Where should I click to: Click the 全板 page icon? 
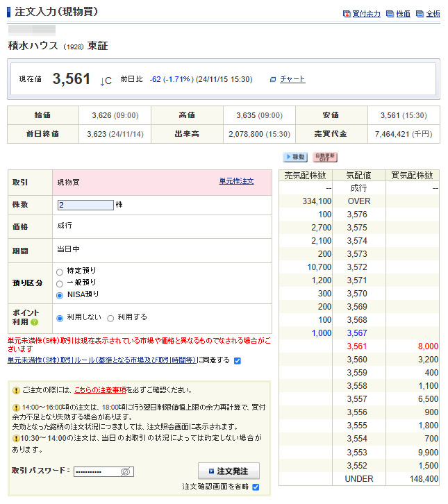pyautogui.click(x=420, y=14)
